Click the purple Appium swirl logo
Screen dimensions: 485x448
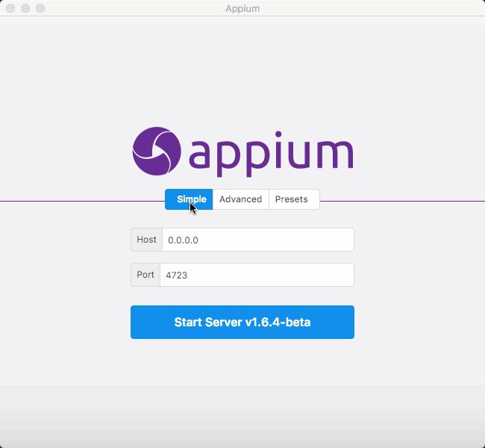click(x=157, y=151)
